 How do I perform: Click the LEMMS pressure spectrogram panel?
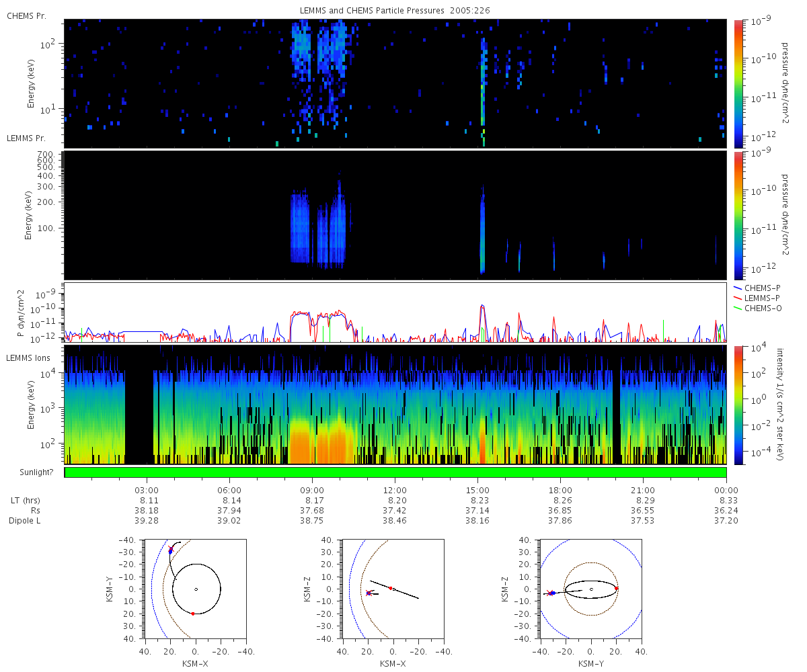tap(395, 215)
